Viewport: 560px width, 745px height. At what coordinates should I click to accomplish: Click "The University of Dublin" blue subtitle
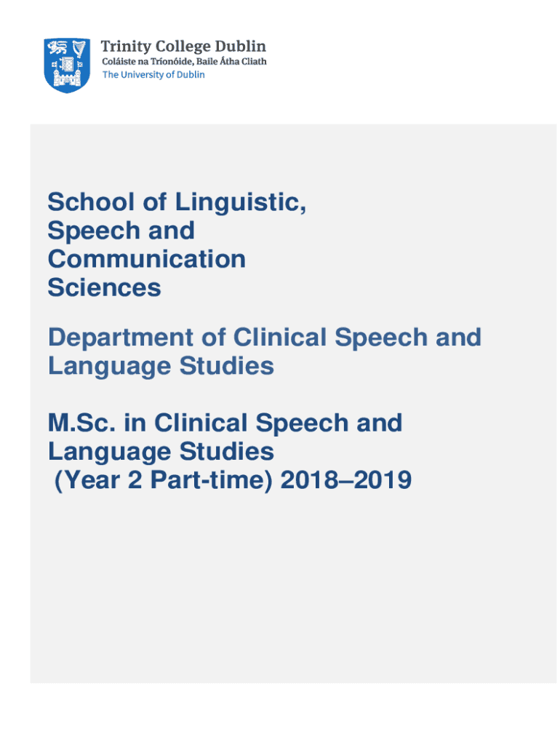click(153, 75)
